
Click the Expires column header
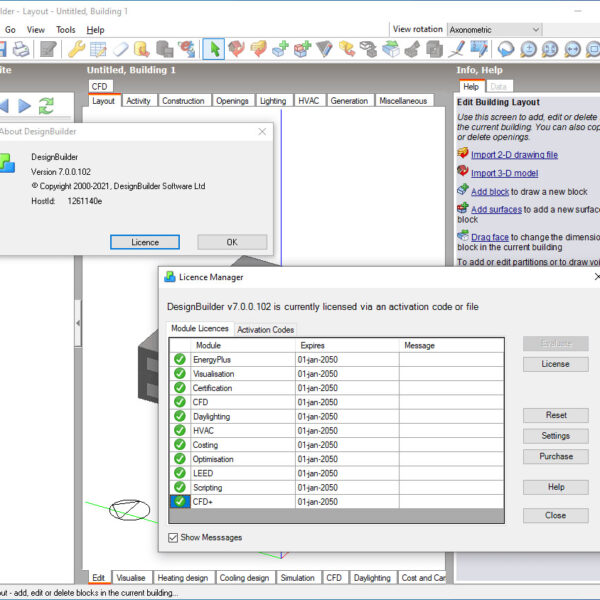(347, 346)
